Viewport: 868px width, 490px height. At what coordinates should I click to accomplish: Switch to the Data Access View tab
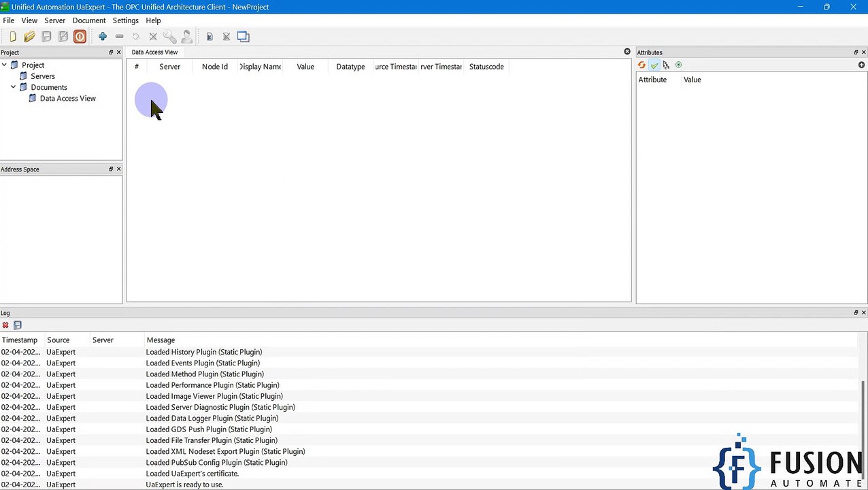154,52
